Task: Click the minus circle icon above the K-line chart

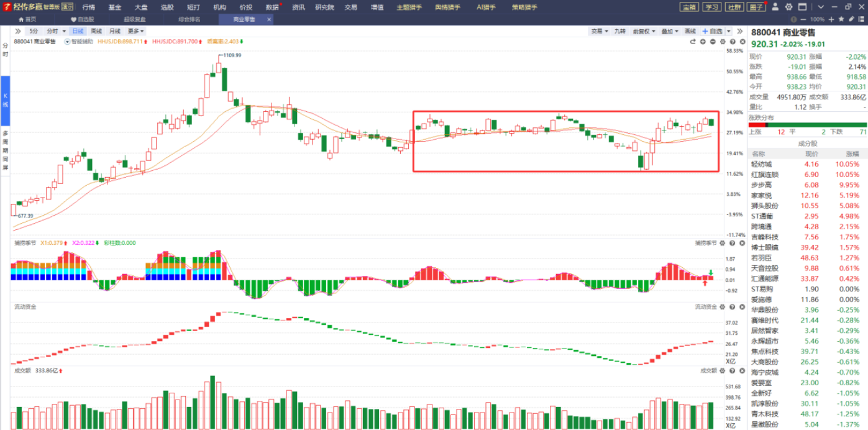Action: (x=713, y=42)
